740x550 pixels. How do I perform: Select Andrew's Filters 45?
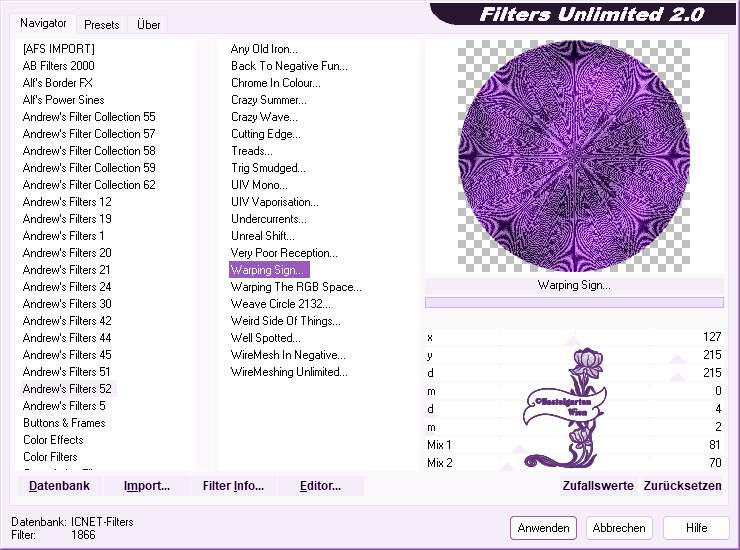[67, 355]
